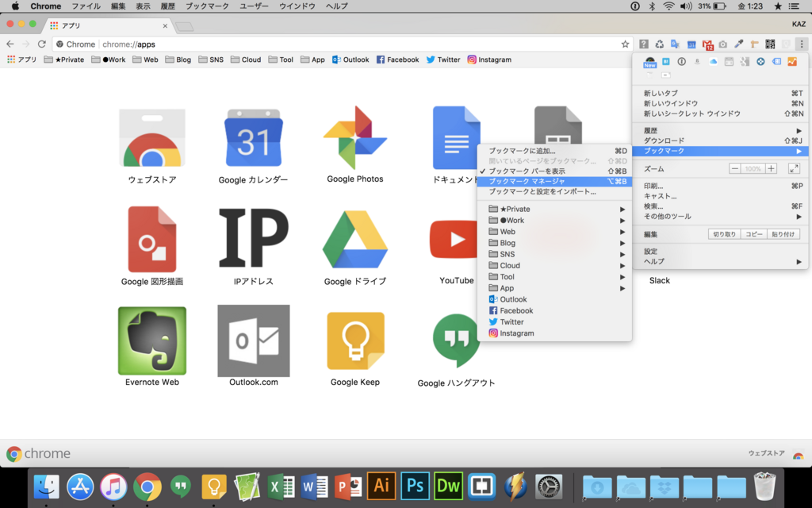
Task: Open YouTube app icon
Action: point(454,239)
